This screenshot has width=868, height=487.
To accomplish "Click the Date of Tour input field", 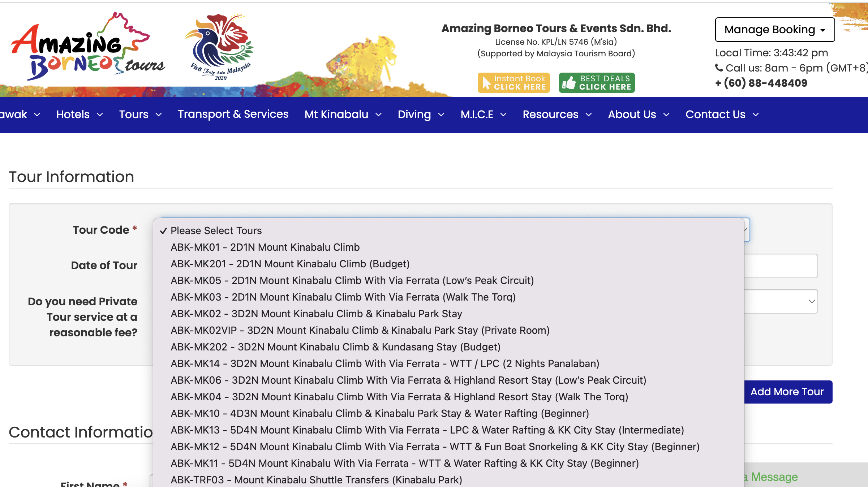I will pos(781,266).
